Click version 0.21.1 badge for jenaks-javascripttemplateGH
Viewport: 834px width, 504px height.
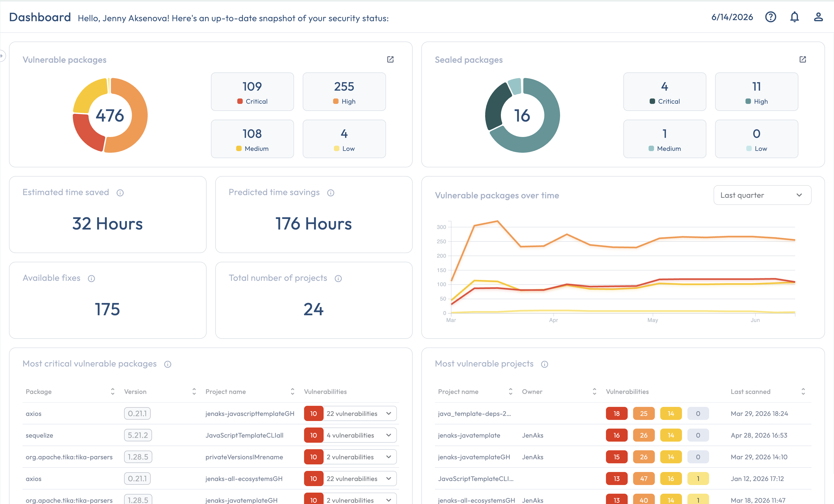137,413
